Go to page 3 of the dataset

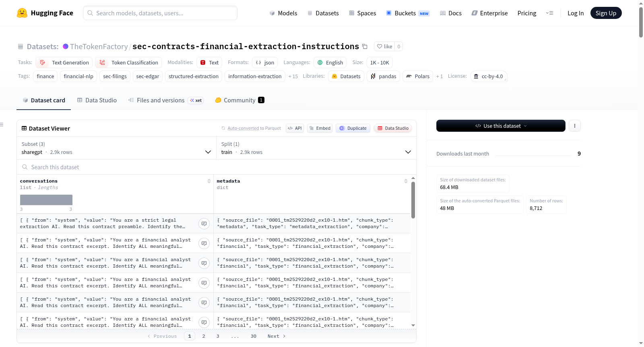218,336
